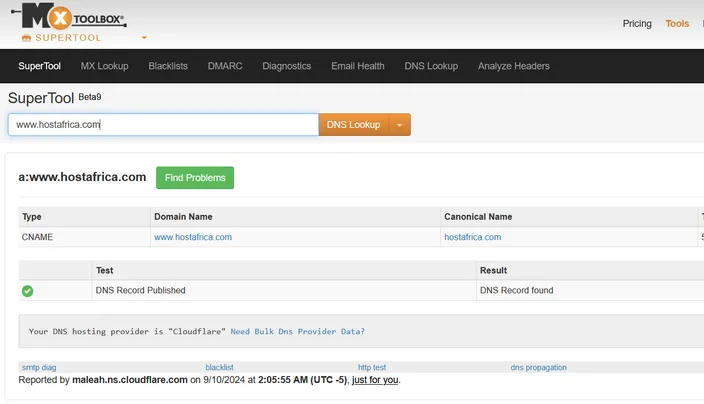Click the http test link
This screenshot has height=404, width=704.
pyautogui.click(x=372, y=367)
